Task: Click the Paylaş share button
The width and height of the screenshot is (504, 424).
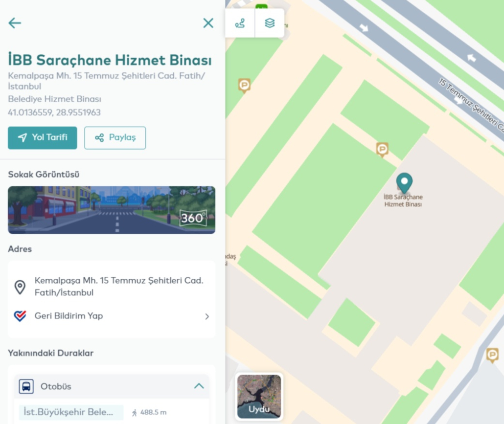Action: (115, 138)
